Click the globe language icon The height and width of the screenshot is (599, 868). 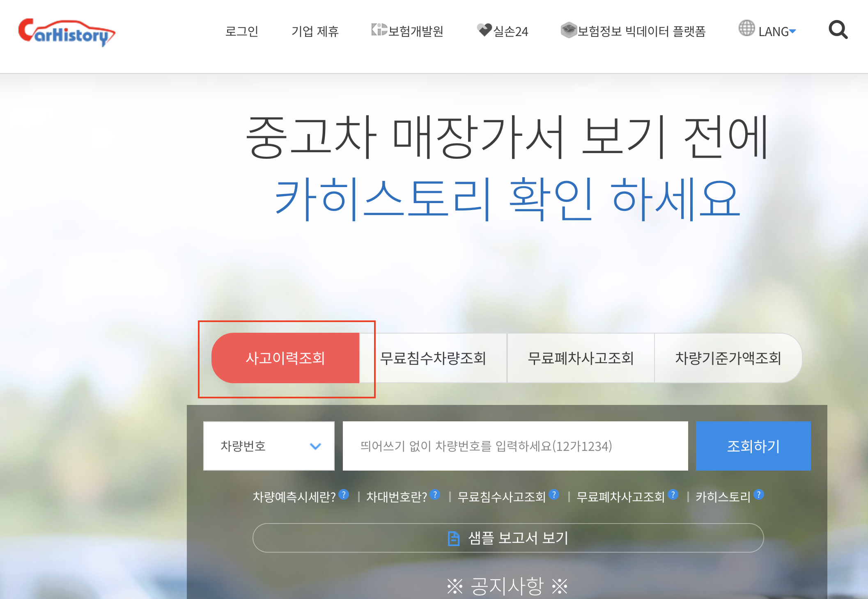point(746,28)
